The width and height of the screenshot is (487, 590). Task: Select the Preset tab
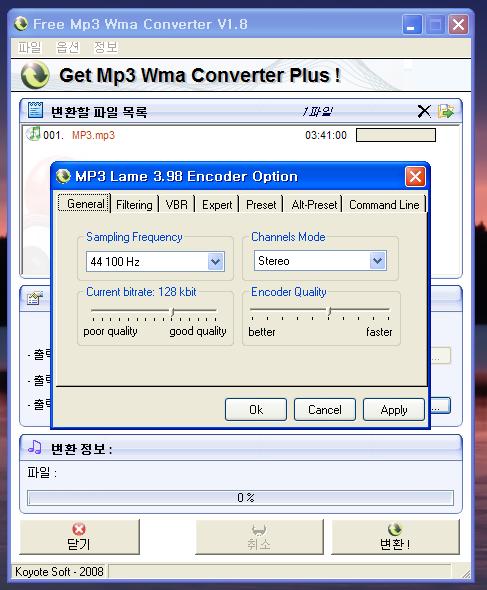[x=261, y=205]
